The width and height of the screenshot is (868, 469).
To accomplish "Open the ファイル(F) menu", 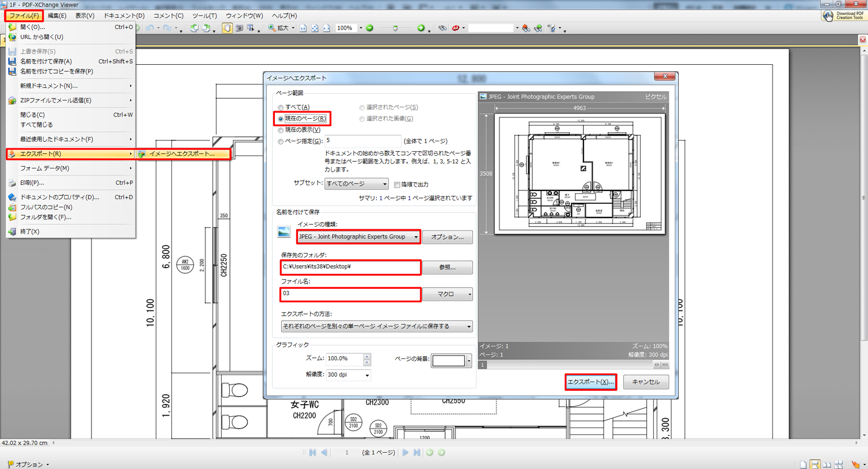I will click(x=24, y=16).
